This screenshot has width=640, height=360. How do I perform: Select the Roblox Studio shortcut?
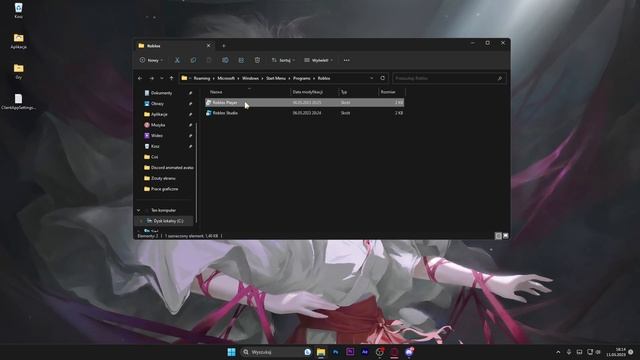[x=304, y=113]
